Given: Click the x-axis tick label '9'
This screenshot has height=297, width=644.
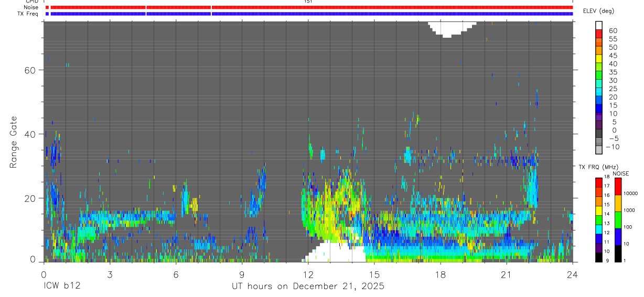Looking at the screenshot, I should coord(242,274).
